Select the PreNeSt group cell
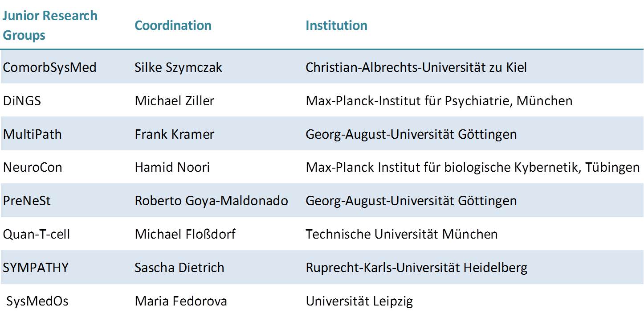Viewport: 644px width, 318px height. click(27, 201)
